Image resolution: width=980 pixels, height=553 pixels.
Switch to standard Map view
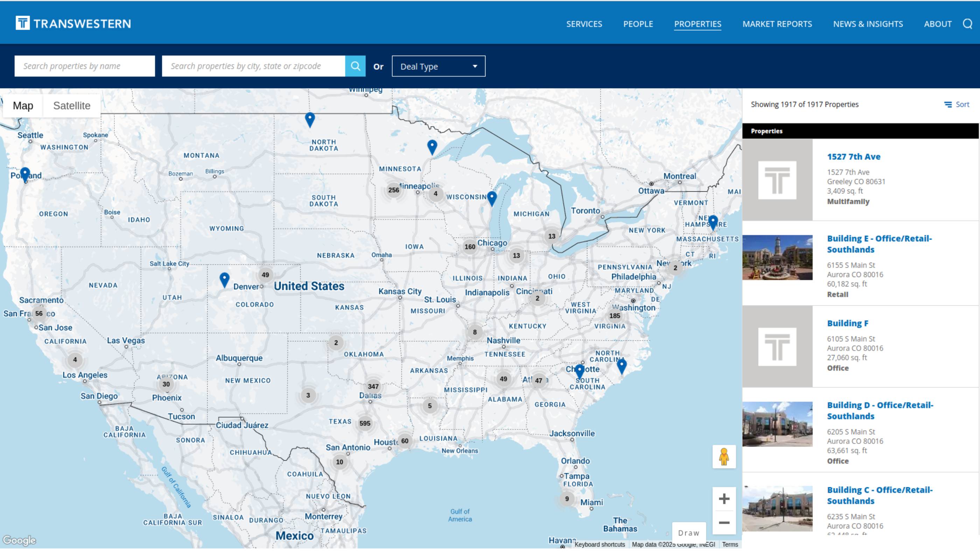(23, 106)
